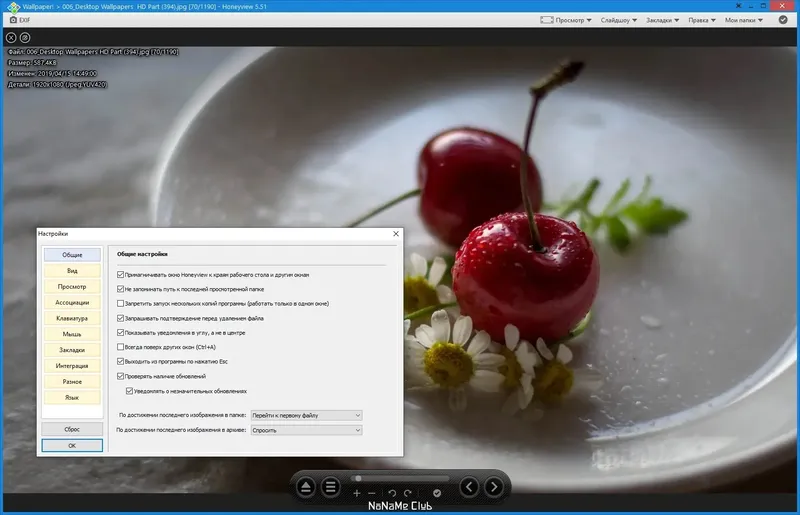Open 'Перейти к первому файлу' dropdown
Image resolution: width=800 pixels, height=515 pixels.
(x=307, y=415)
